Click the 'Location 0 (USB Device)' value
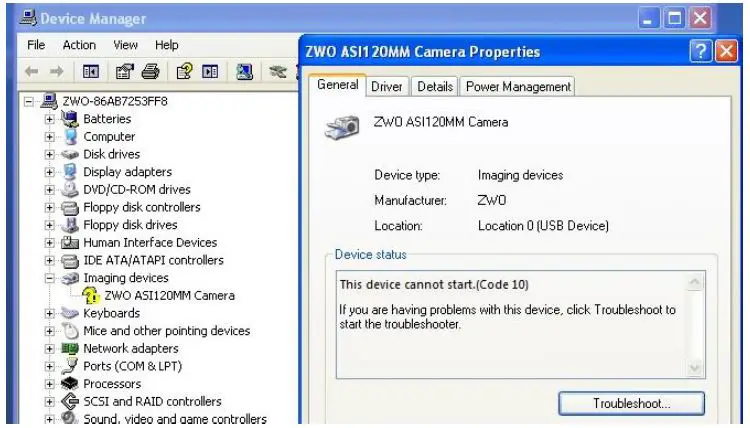The image size is (750, 428). coord(543,226)
